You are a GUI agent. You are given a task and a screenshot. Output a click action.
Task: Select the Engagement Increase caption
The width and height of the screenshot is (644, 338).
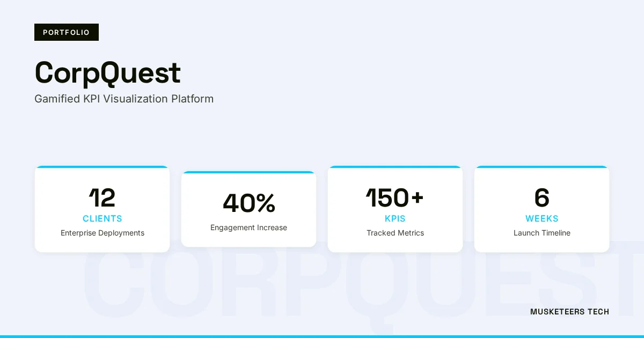pyautogui.click(x=248, y=227)
